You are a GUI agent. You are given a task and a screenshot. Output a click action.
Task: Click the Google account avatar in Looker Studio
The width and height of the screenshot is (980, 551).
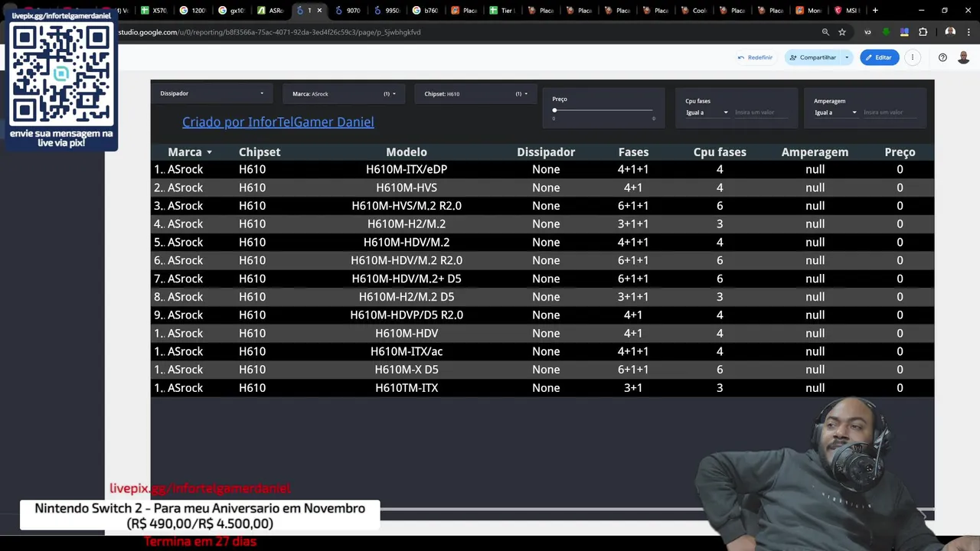(x=964, y=57)
